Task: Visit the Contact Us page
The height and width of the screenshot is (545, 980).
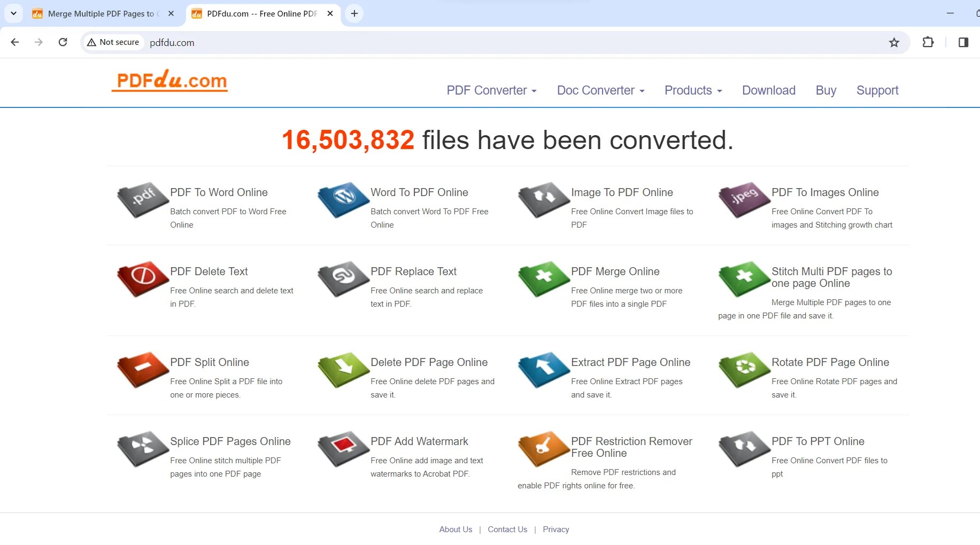Action: tap(507, 529)
